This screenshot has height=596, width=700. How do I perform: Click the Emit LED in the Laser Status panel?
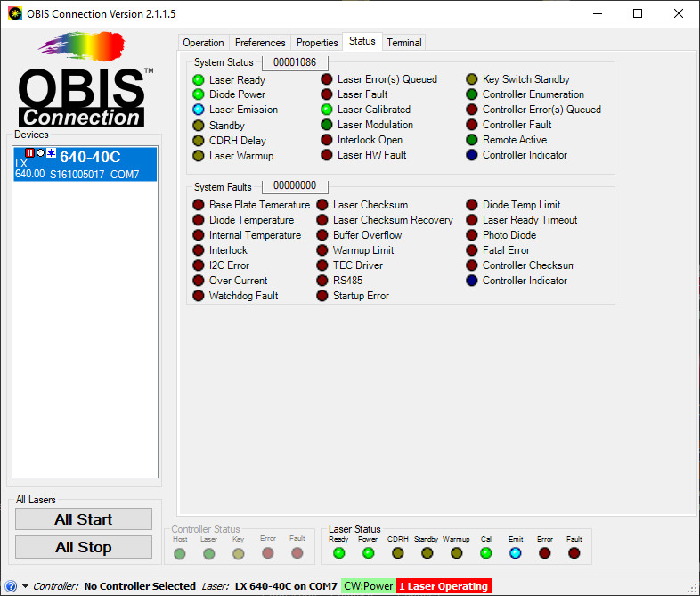click(x=516, y=553)
